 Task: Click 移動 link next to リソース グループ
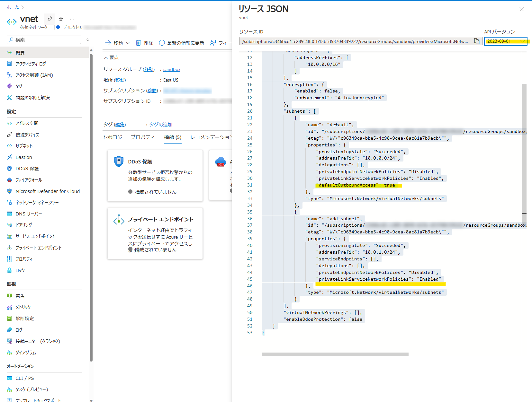(149, 69)
